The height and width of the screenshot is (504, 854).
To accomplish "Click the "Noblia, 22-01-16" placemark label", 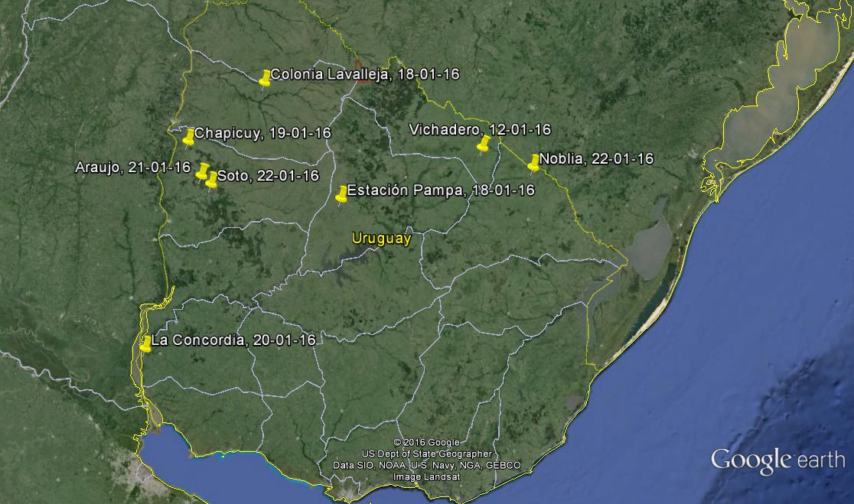I will point(596,159).
